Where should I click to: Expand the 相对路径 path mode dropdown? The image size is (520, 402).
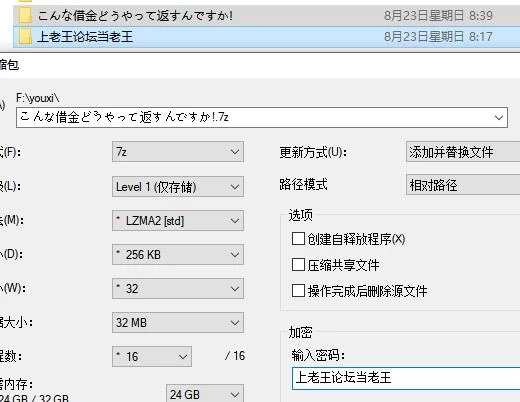click(463, 185)
